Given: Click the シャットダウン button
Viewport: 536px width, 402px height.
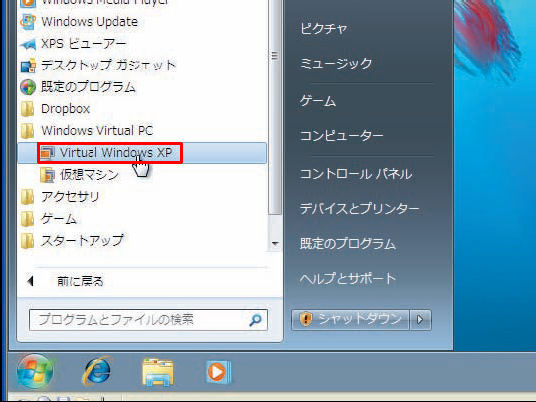Looking at the screenshot, I should 350,320.
